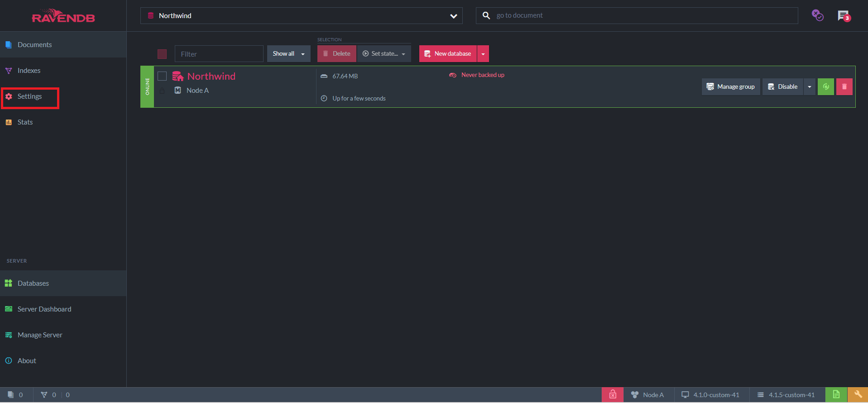
Task: Click the About info icon
Action: tap(9, 360)
